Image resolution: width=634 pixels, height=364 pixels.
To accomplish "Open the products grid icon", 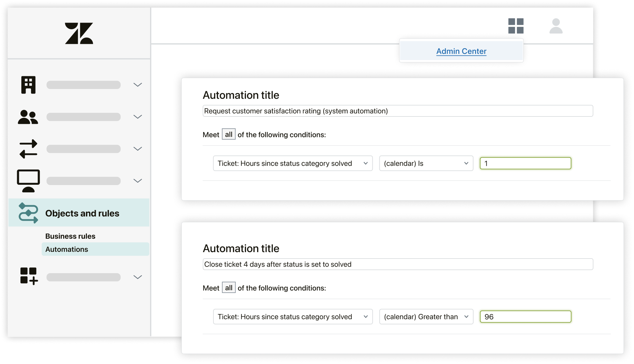I will 516,26.
